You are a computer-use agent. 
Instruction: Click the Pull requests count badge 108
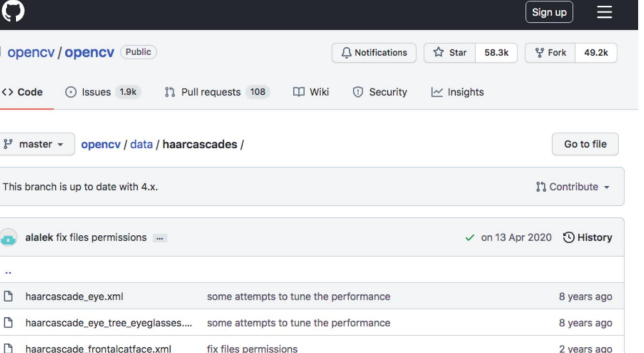(x=258, y=92)
